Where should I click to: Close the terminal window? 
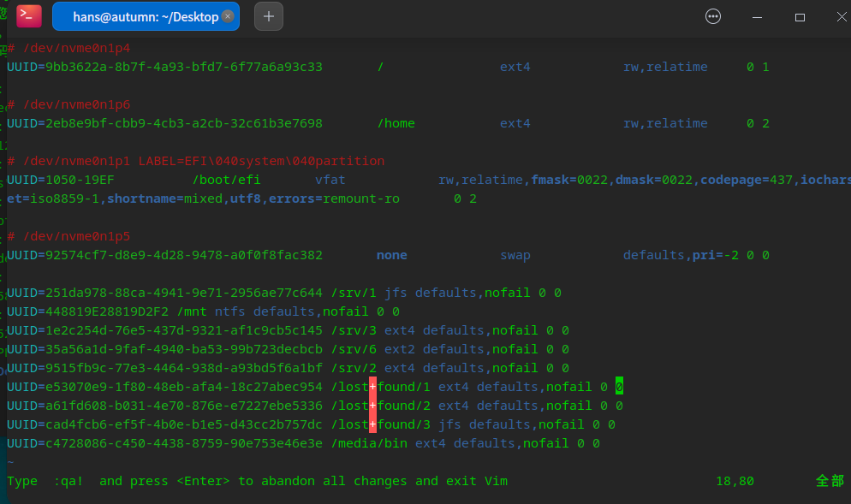click(842, 17)
